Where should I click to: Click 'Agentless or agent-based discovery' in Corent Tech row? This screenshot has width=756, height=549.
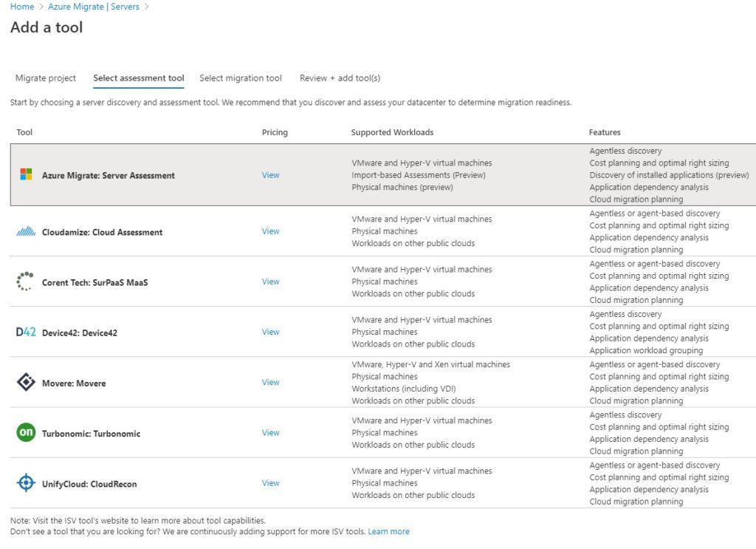pos(654,264)
